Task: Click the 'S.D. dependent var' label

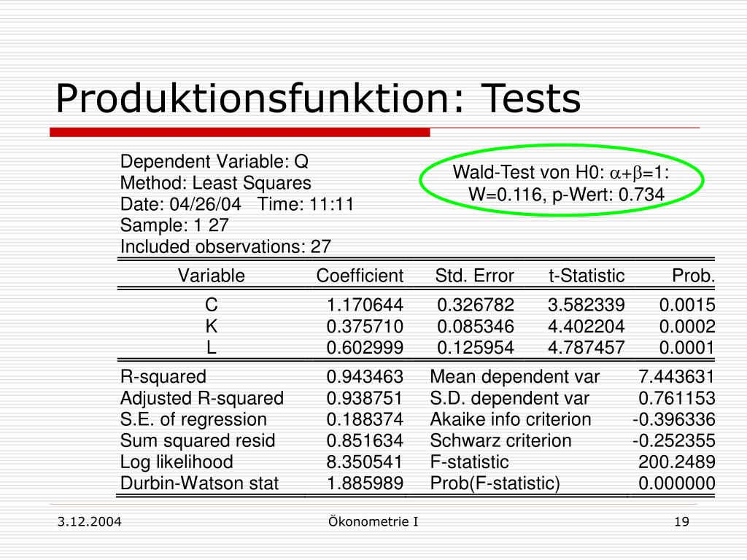Action: point(509,398)
